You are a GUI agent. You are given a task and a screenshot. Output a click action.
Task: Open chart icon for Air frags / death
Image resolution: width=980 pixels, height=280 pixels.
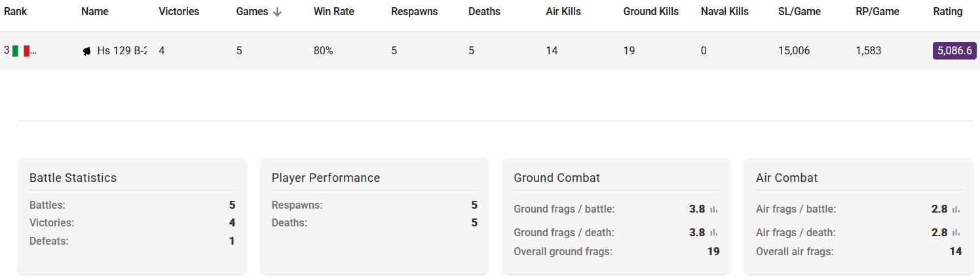pos(956,233)
